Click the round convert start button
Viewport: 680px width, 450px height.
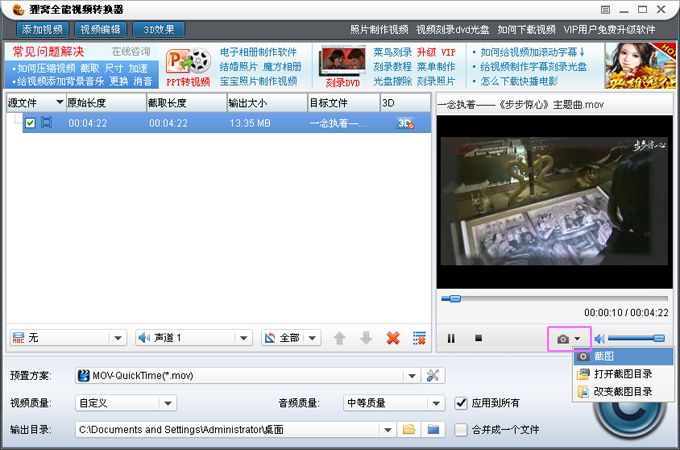click(629, 416)
